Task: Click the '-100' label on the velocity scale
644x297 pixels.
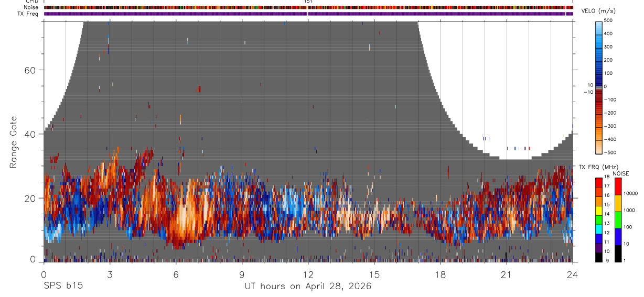Action: [x=610, y=100]
